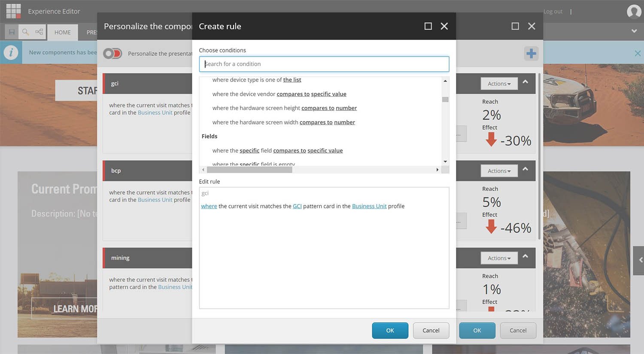644x354 pixels.
Task: Select the Search magnifier toolbar icon
Action: pos(26,32)
